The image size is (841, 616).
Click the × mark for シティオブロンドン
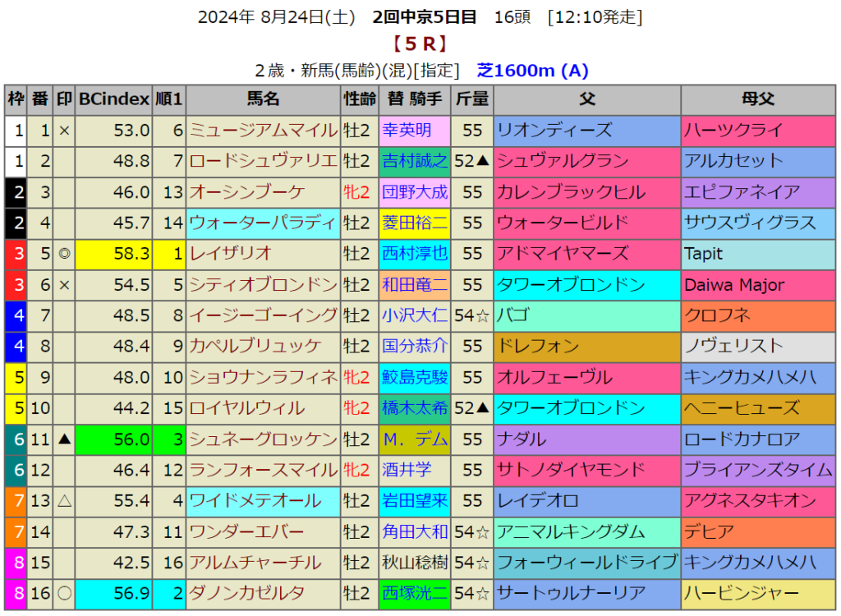click(64, 285)
